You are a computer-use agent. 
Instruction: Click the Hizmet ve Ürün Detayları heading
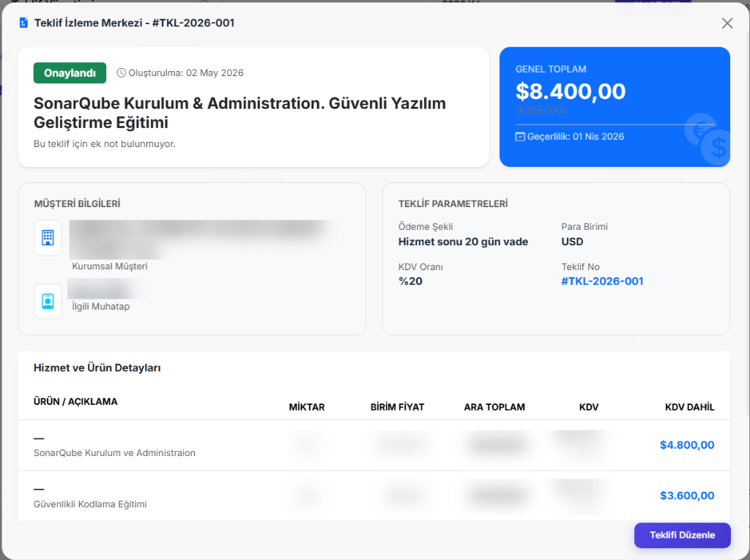[x=97, y=367]
